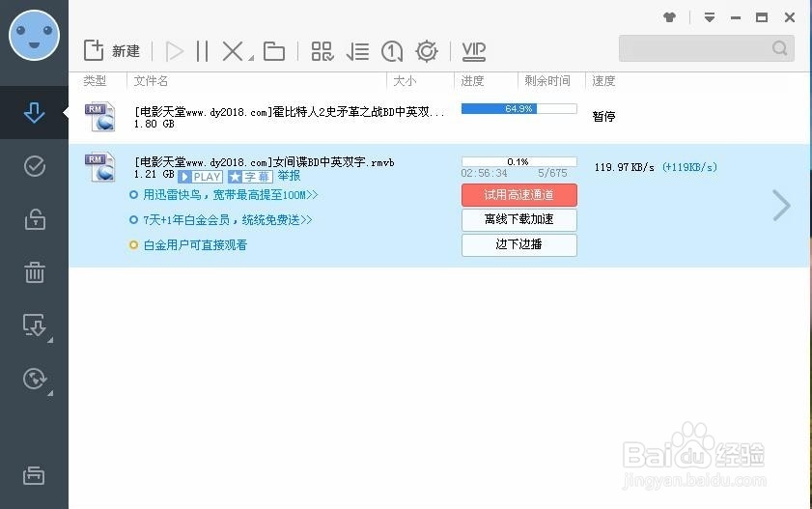812x509 pixels.
Task: Delete the selected task with X
Action: pos(233,51)
